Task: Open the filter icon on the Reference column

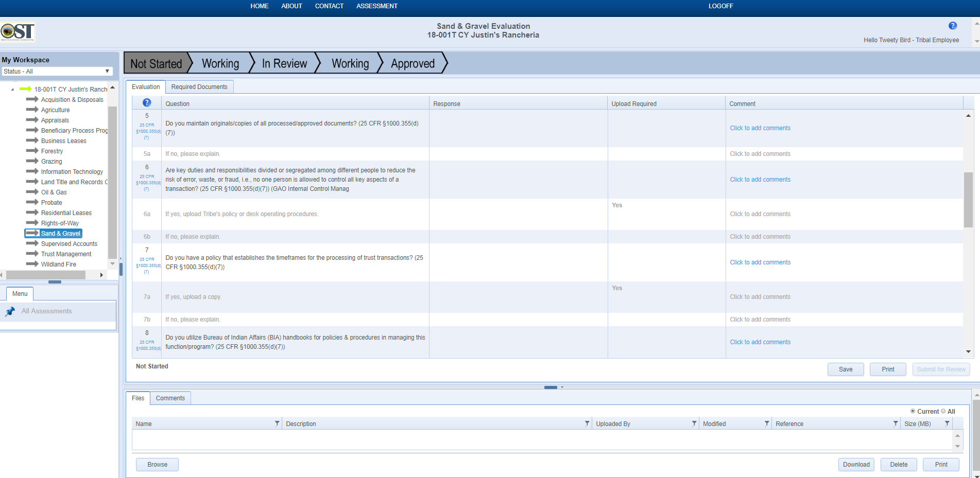Action: [896, 423]
